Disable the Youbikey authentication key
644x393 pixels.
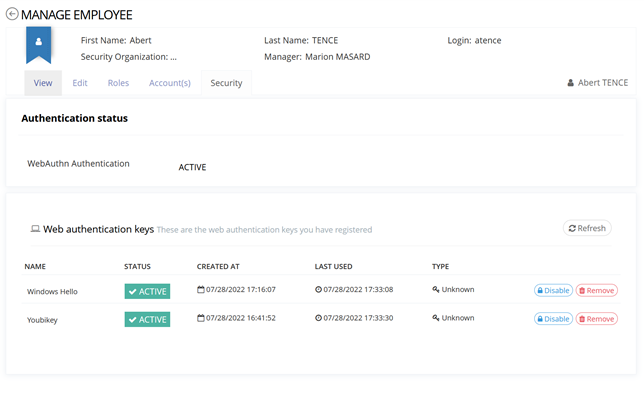coord(553,319)
